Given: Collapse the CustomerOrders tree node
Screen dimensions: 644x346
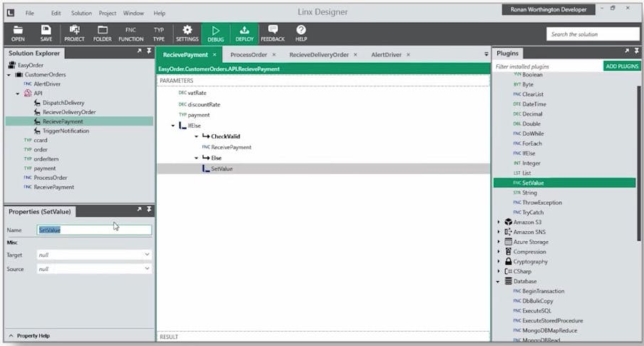Looking at the screenshot, I should pos(9,75).
